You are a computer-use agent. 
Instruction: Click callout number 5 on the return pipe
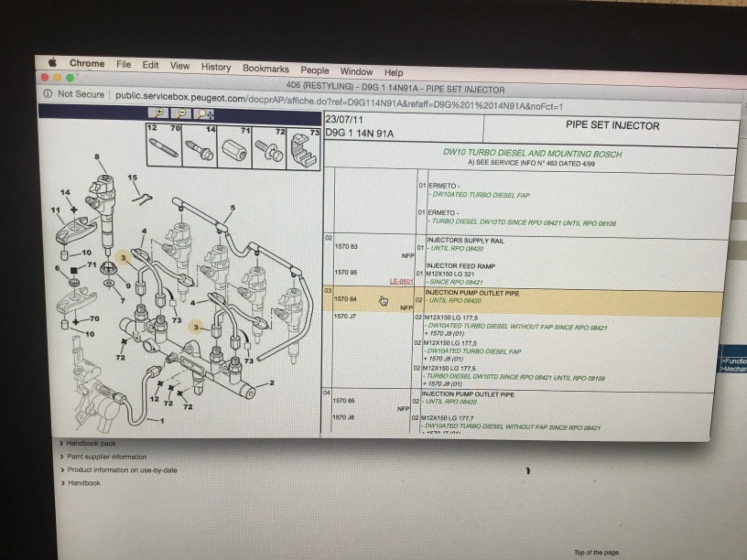tap(233, 208)
